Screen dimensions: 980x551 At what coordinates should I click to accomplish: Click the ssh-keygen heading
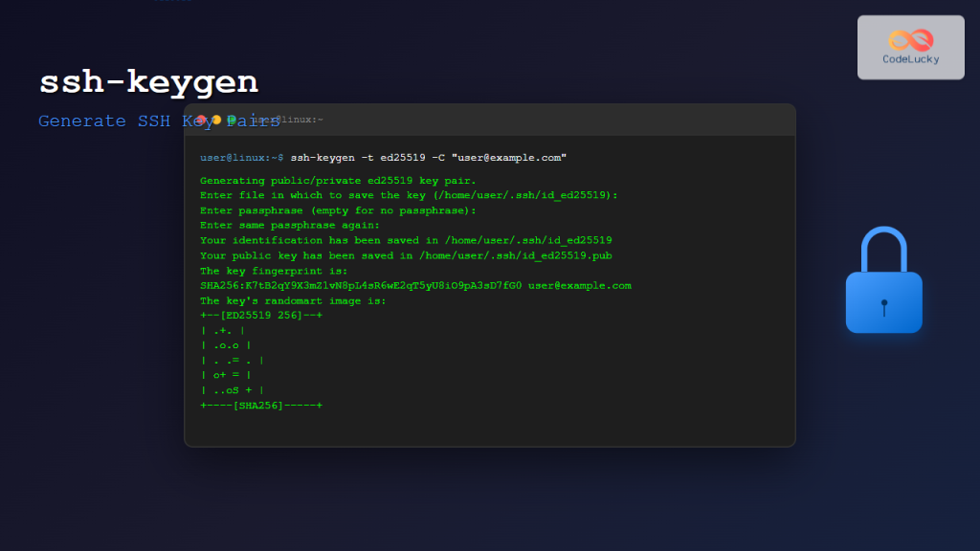[x=148, y=82]
